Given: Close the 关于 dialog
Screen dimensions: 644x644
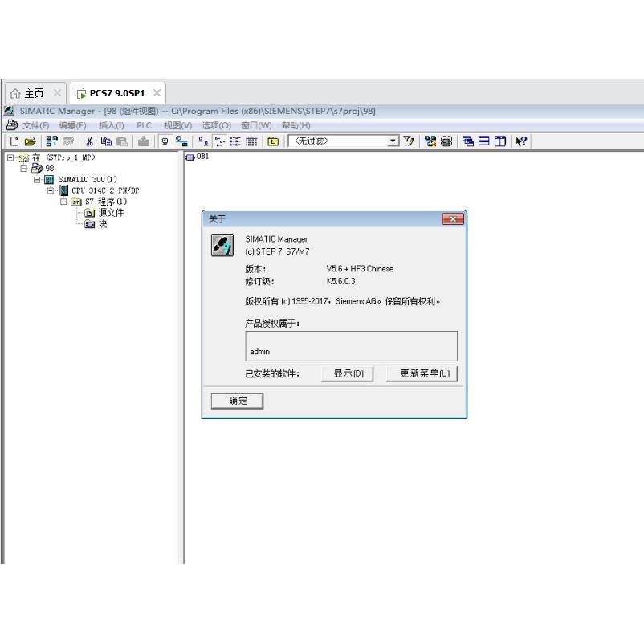Looking at the screenshot, I should (x=453, y=219).
